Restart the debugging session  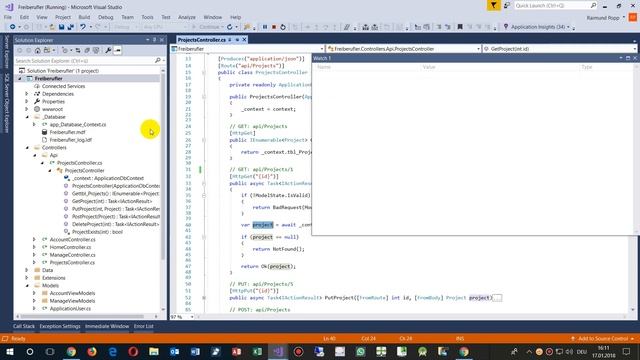pos(283,27)
